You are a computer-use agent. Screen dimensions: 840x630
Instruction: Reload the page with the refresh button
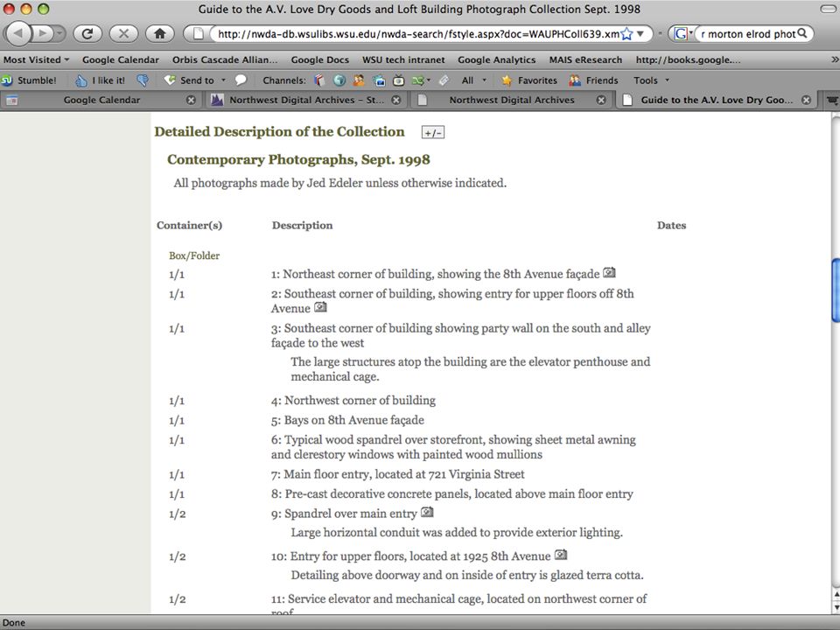[x=87, y=34]
